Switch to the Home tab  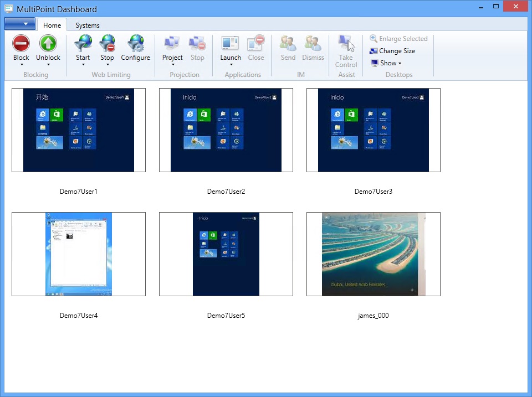(52, 25)
